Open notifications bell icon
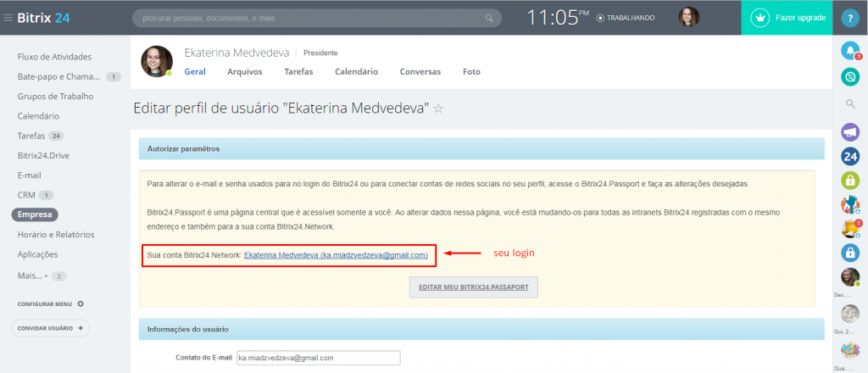The width and height of the screenshot is (868, 373). [850, 51]
